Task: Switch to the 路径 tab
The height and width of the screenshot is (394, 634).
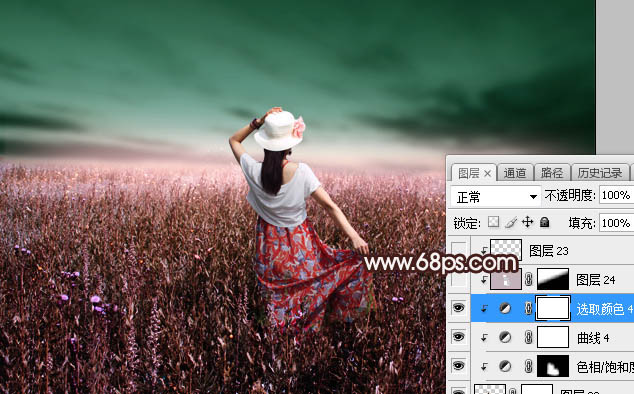Action: [x=552, y=173]
